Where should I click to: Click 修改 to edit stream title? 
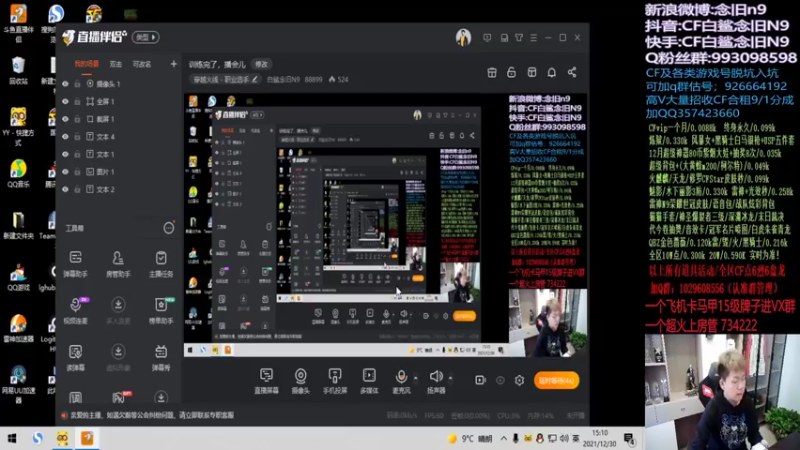tap(262, 64)
